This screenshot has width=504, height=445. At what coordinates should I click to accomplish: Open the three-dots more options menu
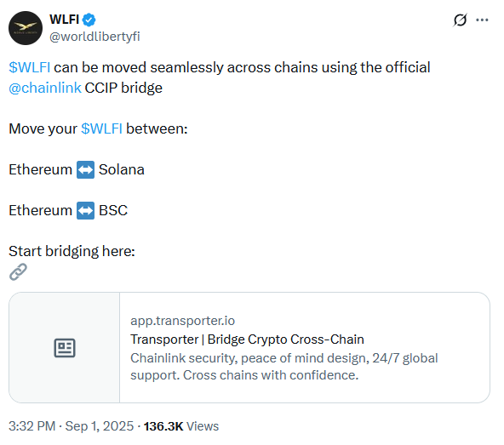click(x=482, y=20)
